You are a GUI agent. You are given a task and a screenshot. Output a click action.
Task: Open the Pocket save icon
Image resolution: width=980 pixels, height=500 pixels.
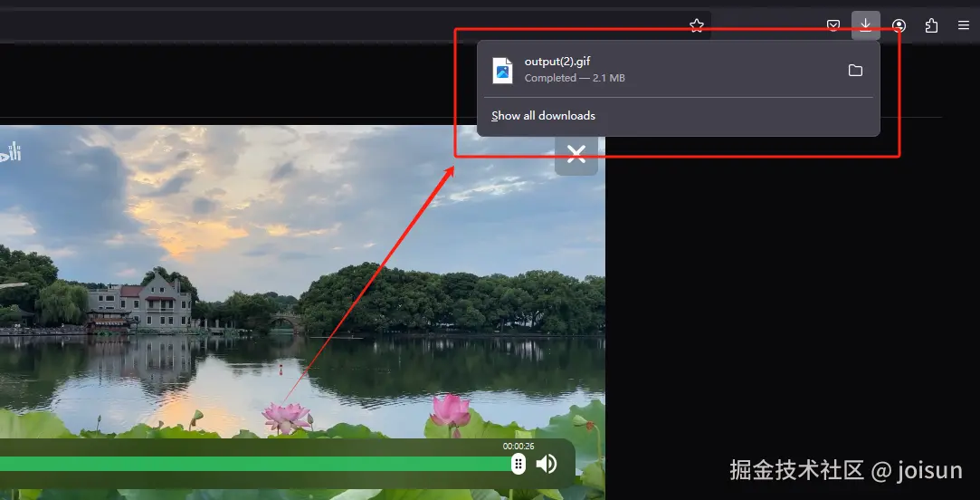[x=833, y=25]
